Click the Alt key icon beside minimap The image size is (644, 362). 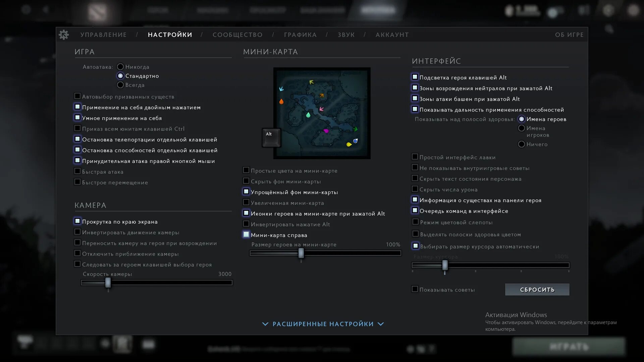271,137
